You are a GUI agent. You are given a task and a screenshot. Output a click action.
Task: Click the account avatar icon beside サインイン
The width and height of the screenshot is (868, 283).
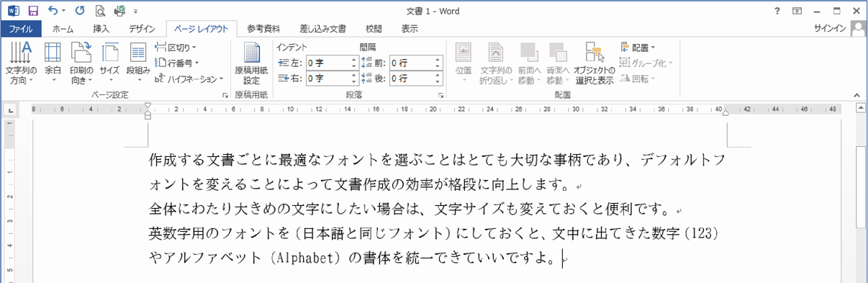pyautogui.click(x=857, y=29)
